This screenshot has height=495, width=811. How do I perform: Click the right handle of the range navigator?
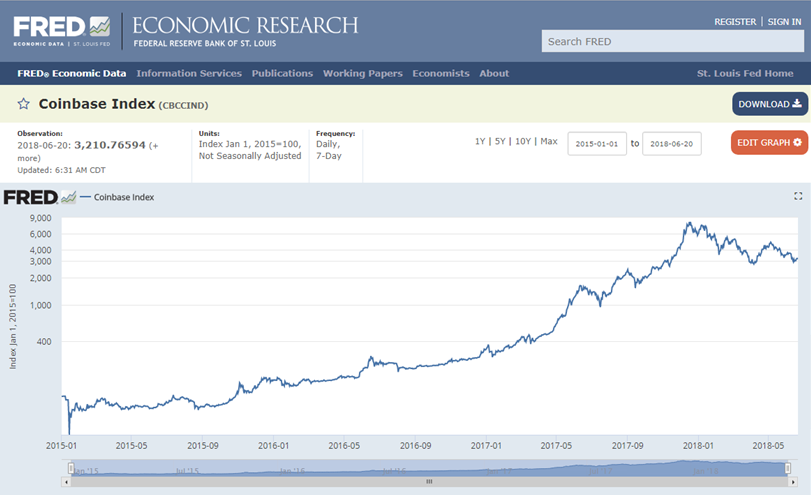coord(787,468)
